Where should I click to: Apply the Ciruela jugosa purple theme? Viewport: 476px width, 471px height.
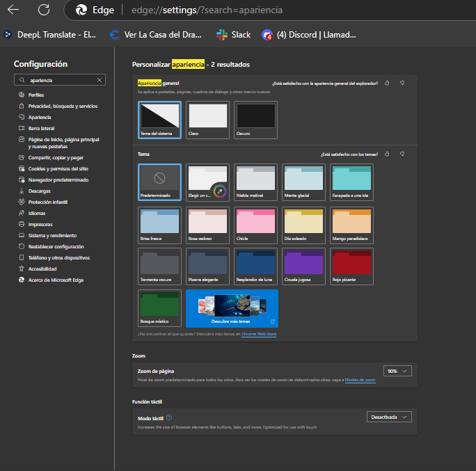303,265
